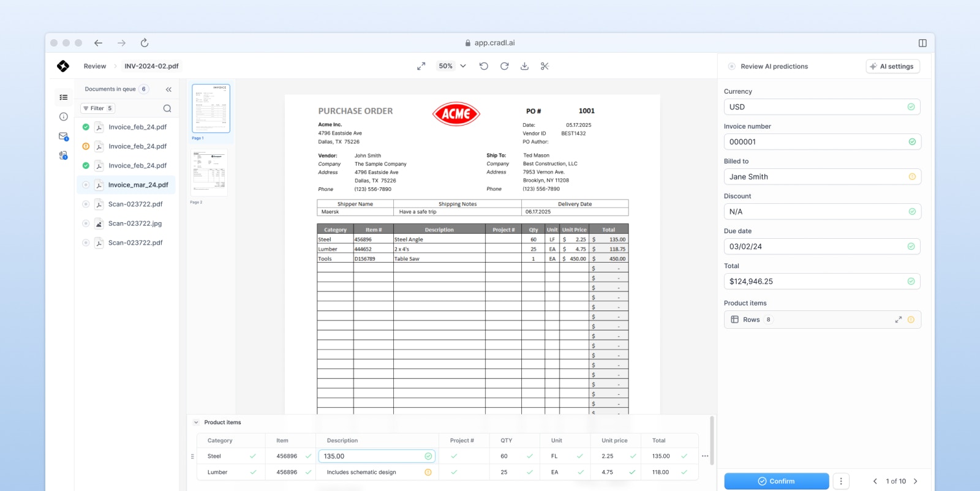This screenshot has width=980, height=491.
Task: Select Page 2 thumbnail
Action: click(209, 173)
